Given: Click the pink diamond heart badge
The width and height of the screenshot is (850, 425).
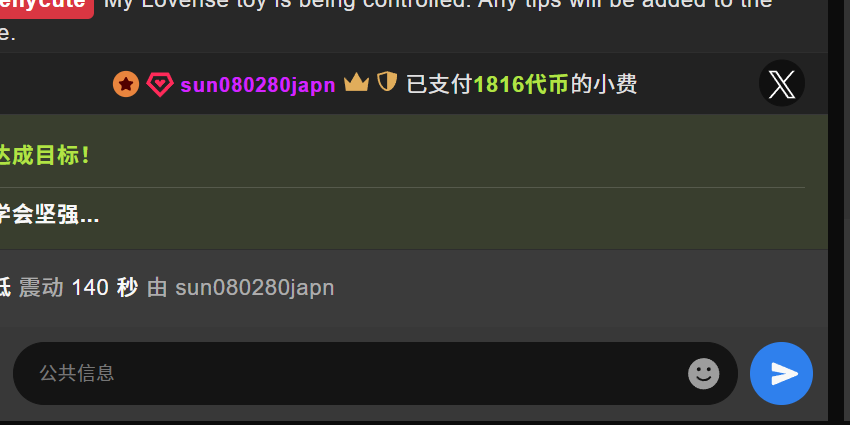Looking at the screenshot, I should [160, 85].
